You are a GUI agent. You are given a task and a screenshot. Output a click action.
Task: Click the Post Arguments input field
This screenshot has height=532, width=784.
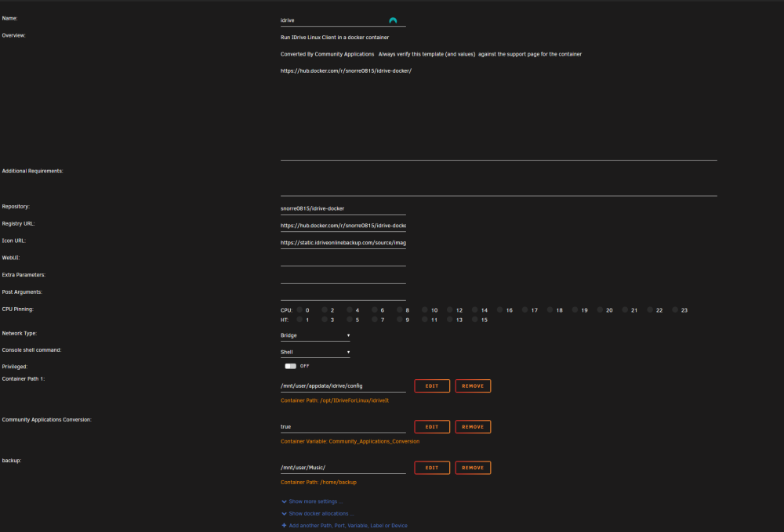click(343, 295)
